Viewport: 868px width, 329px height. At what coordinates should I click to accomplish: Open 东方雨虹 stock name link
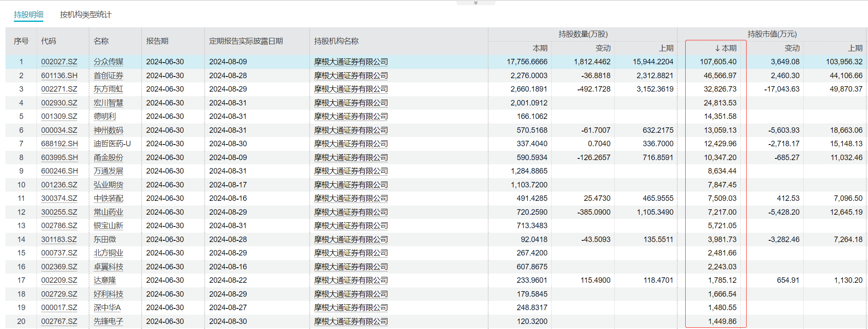pyautogui.click(x=108, y=89)
